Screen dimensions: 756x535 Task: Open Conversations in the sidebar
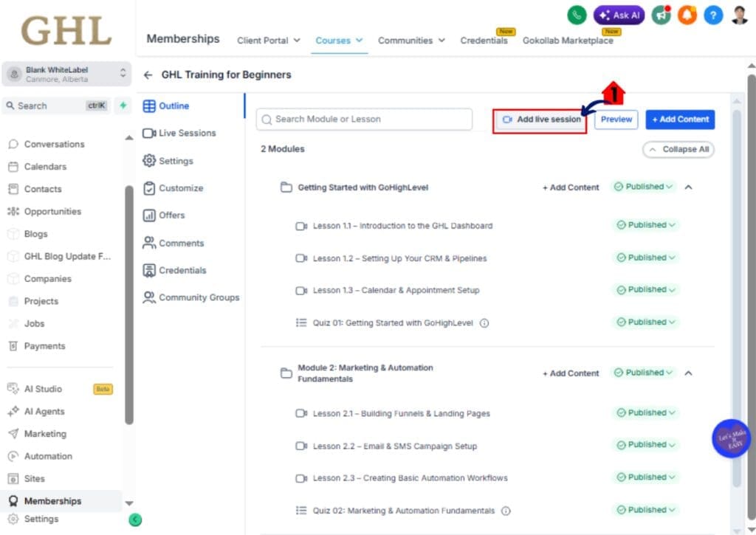(x=54, y=144)
